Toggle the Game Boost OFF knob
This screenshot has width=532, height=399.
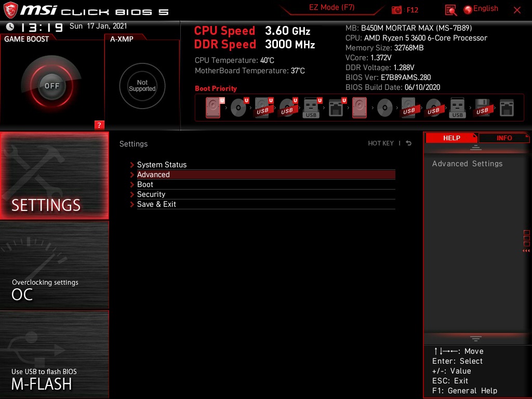(51, 86)
